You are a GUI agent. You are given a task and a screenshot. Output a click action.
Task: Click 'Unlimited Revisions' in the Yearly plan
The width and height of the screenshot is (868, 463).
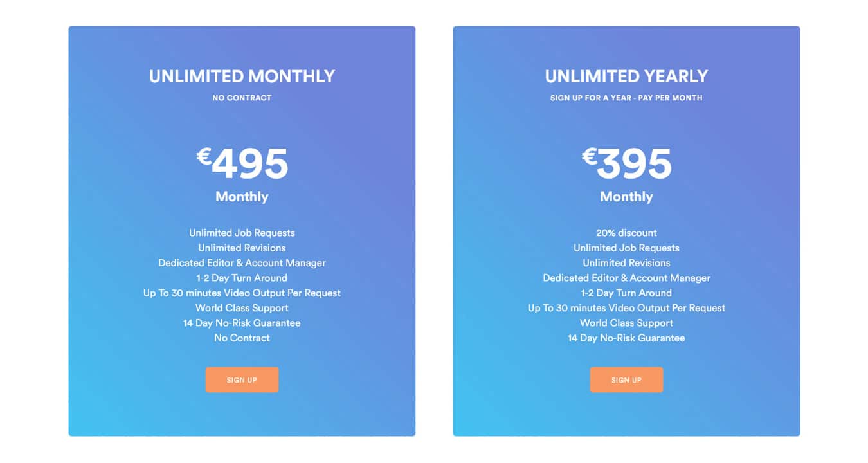[626, 263]
